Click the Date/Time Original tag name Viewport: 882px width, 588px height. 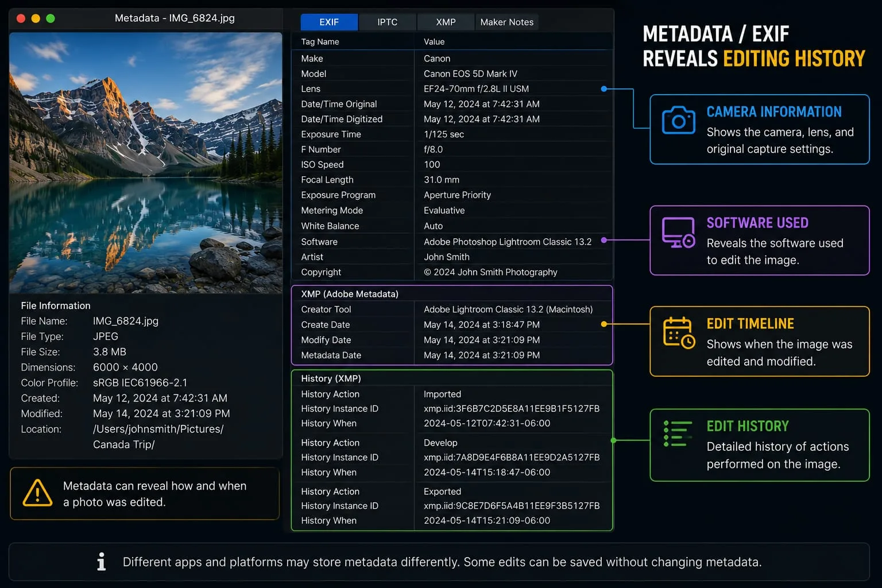[x=339, y=104]
